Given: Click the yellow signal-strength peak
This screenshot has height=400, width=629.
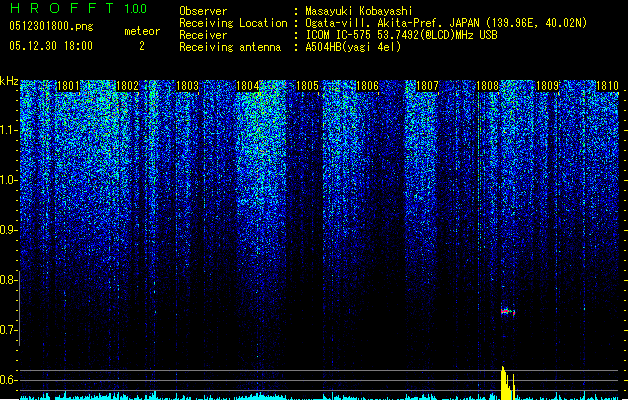Looking at the screenshot, I should click(x=507, y=383).
